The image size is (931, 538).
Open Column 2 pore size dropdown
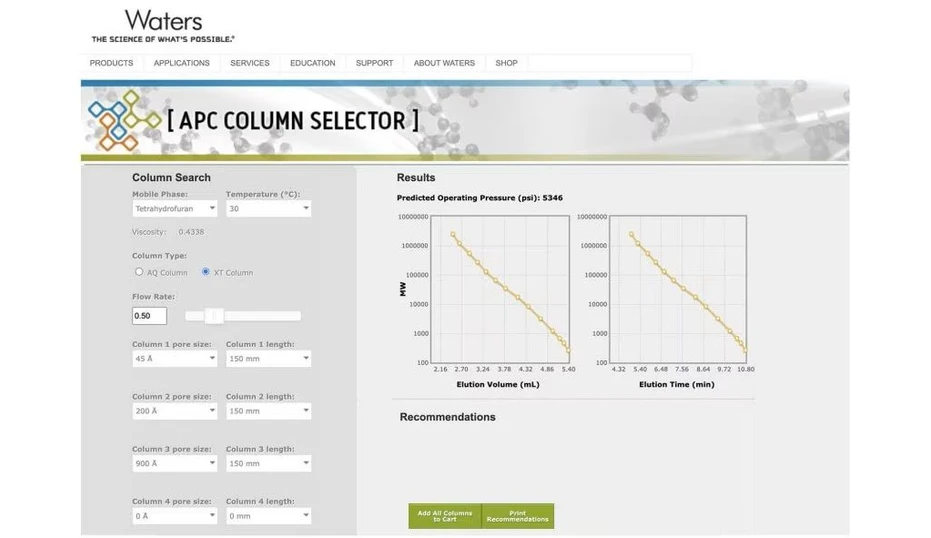(x=175, y=411)
